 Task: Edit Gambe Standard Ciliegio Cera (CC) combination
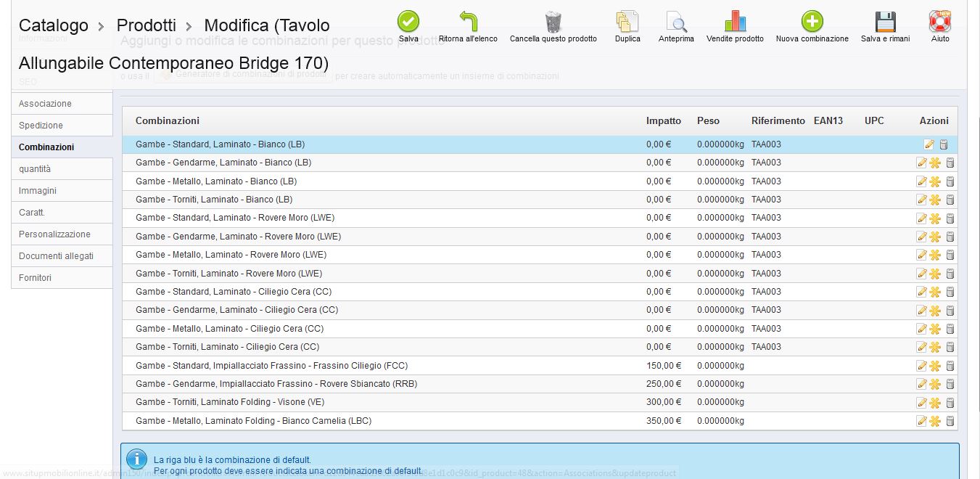tap(922, 292)
